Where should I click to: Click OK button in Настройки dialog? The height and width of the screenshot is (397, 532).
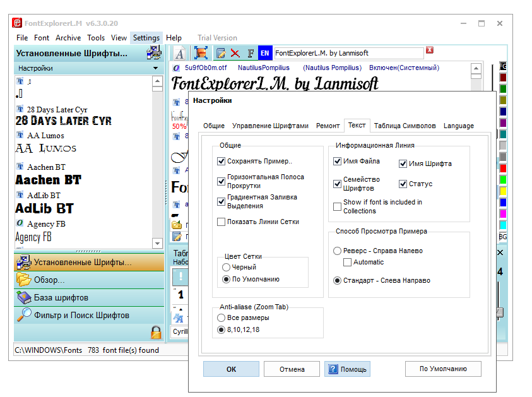point(231,369)
